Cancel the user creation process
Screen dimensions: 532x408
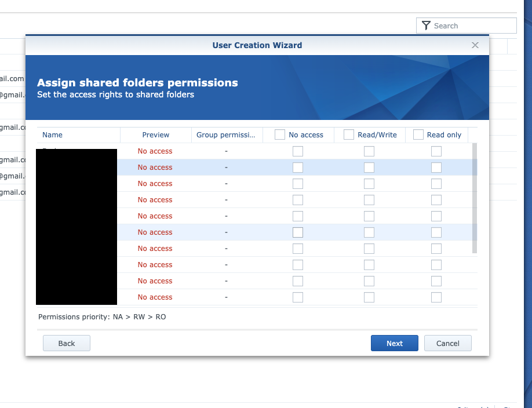[x=447, y=343]
